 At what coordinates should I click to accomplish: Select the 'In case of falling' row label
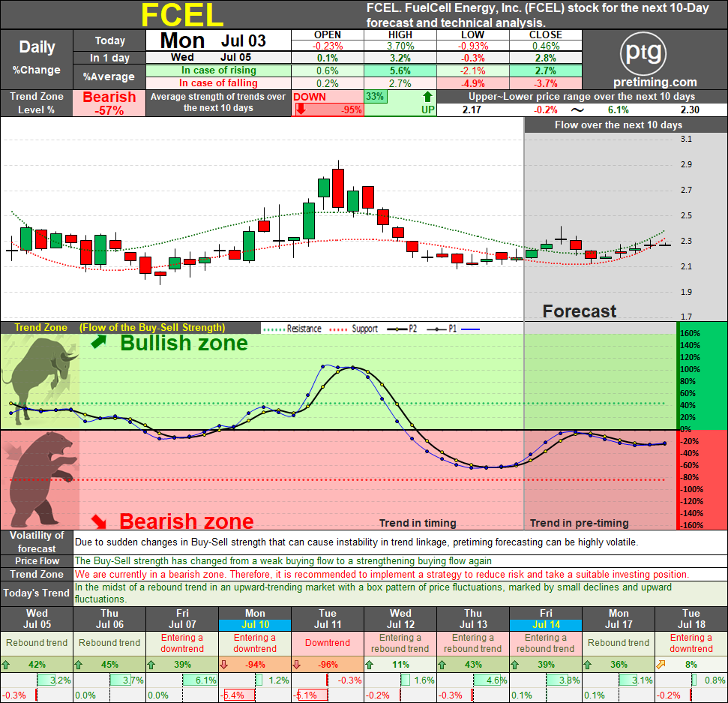click(x=219, y=83)
